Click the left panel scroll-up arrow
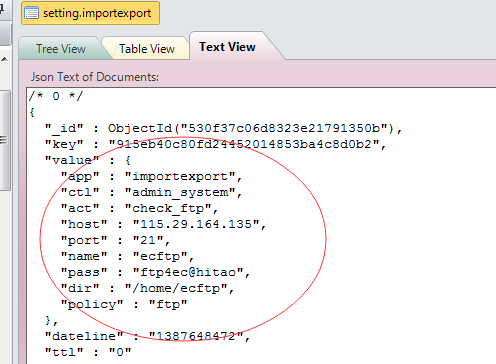Image resolution: width=496 pixels, height=364 pixels. click(4, 59)
